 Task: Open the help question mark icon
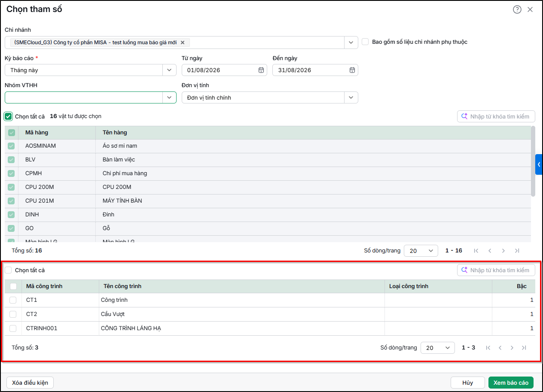click(517, 9)
